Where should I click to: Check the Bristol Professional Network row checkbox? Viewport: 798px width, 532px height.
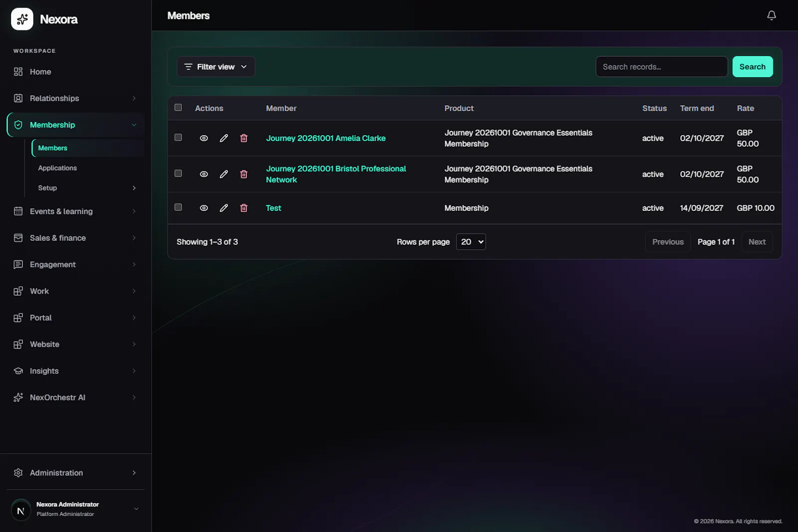coord(178,174)
